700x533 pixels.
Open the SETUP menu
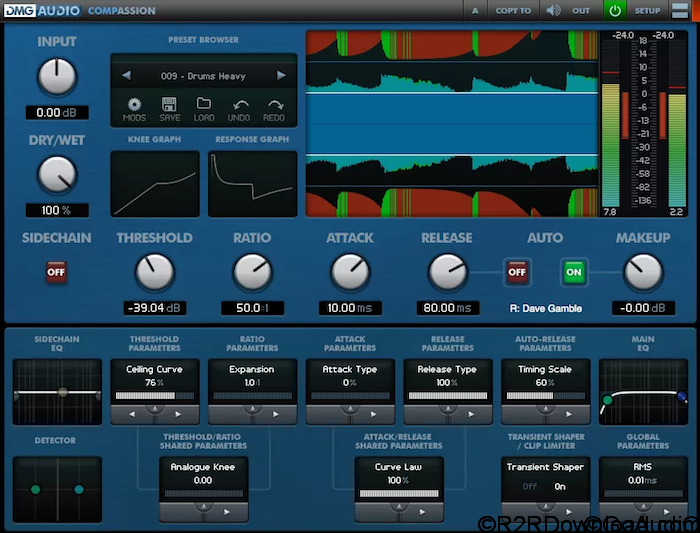pos(647,10)
